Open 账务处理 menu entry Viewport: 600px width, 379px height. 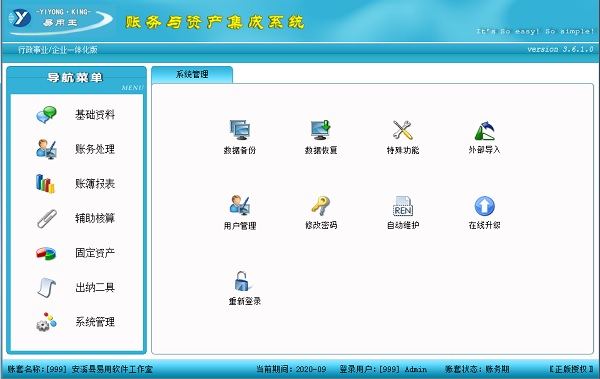tap(95, 149)
